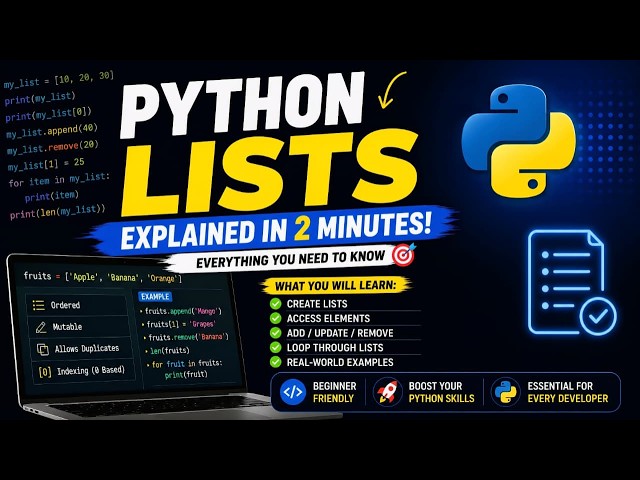Click the yellow LISTS headline
Image resolution: width=640 pixels, height=480 pixels.
(x=269, y=172)
